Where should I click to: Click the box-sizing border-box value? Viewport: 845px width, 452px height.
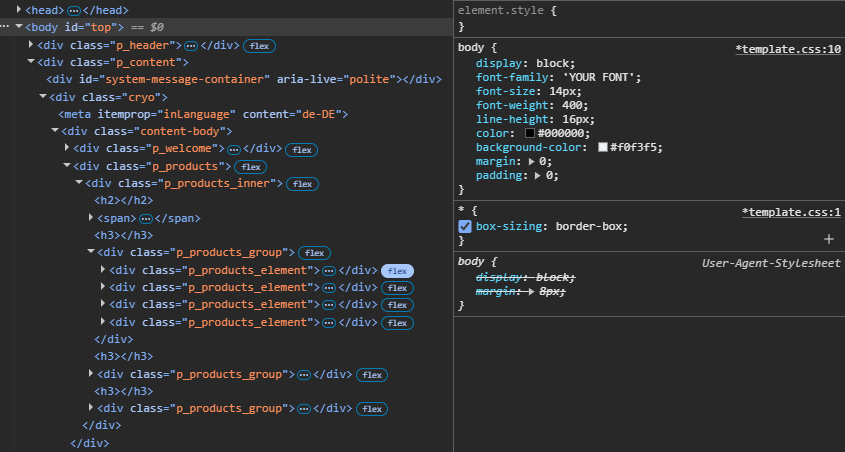click(x=589, y=226)
